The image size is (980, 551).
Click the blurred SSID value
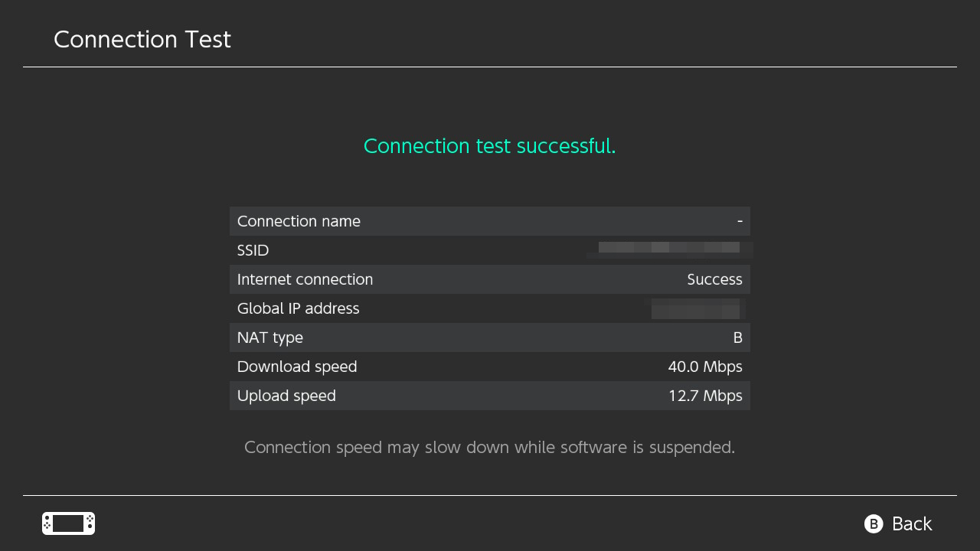pyautogui.click(x=670, y=249)
